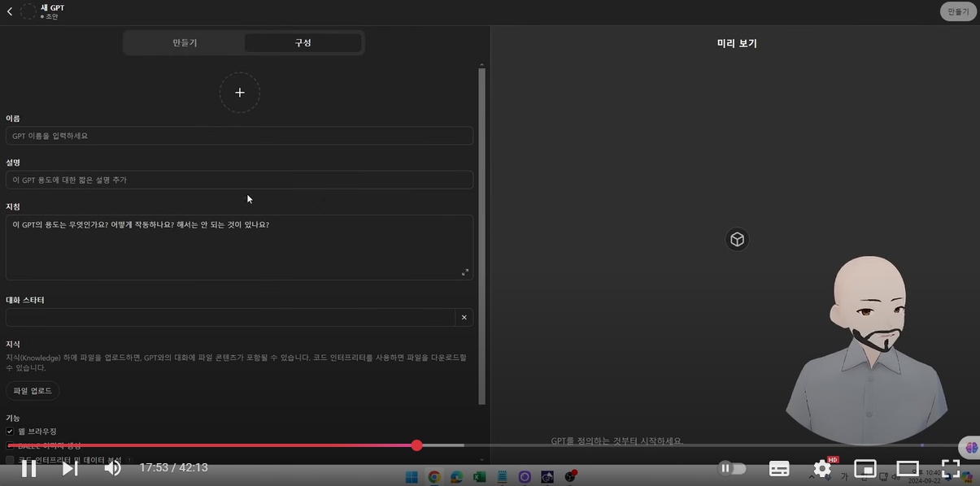Viewport: 980px width, 486px height.
Task: Expand the instructions editor with corner icon
Action: pos(465,272)
